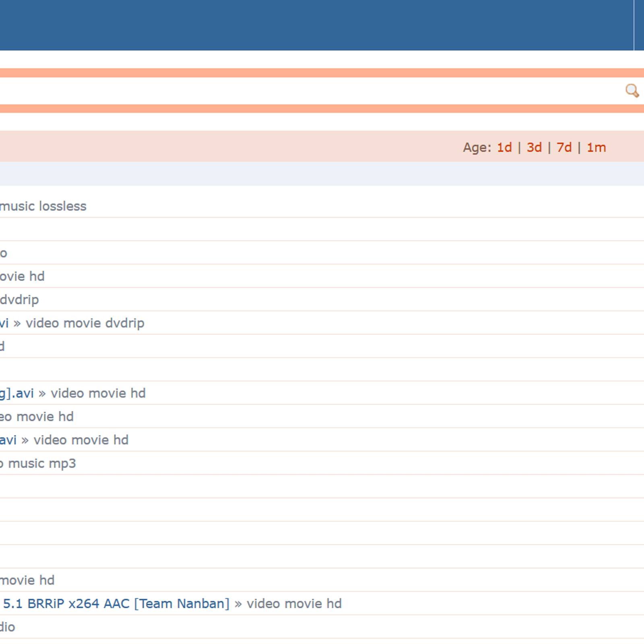644x644 pixels.
Task: Open the 'g].avi' torrent link
Action: tap(17, 393)
